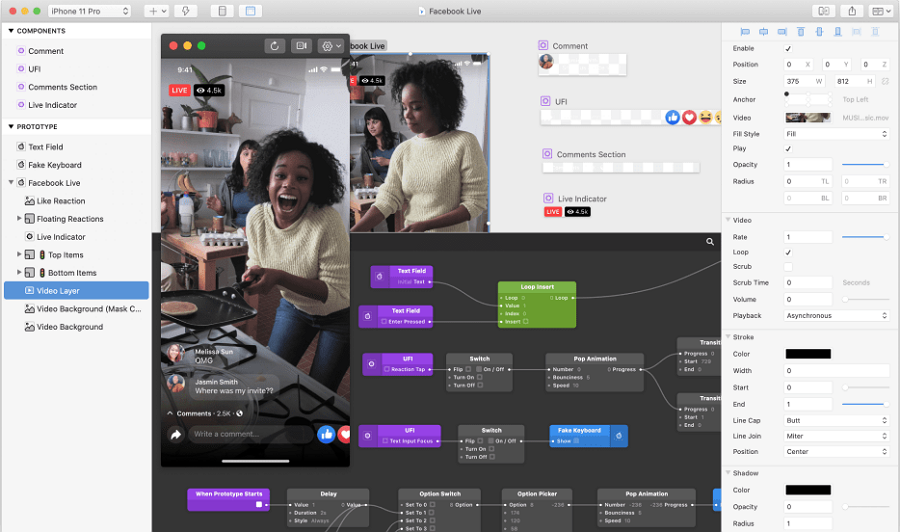Click the align right icon in inspector
The image size is (900, 532).
click(x=782, y=32)
